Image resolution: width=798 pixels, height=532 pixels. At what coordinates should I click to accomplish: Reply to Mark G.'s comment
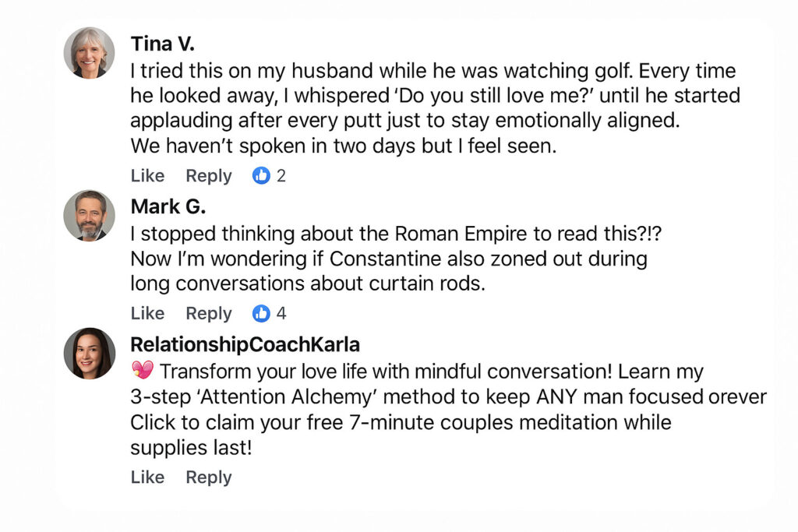click(208, 313)
